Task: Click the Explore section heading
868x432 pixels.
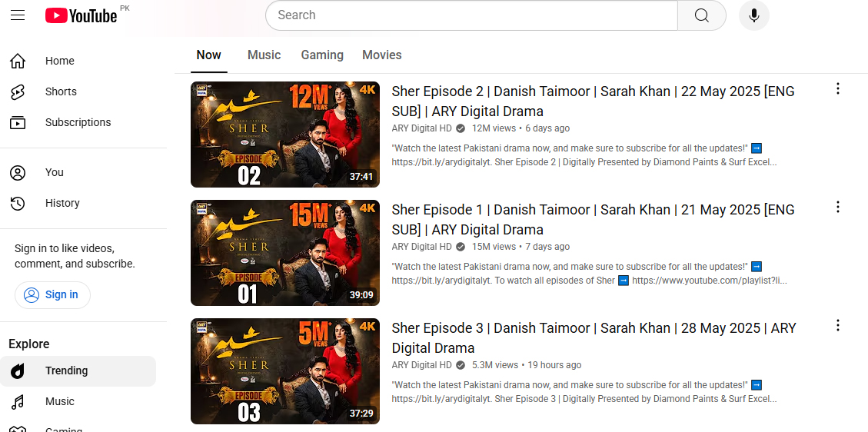Action: tap(28, 344)
